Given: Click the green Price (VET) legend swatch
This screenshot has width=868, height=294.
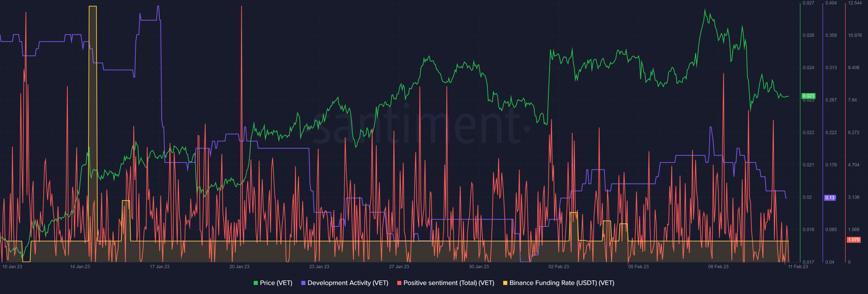Looking at the screenshot, I should click(256, 283).
